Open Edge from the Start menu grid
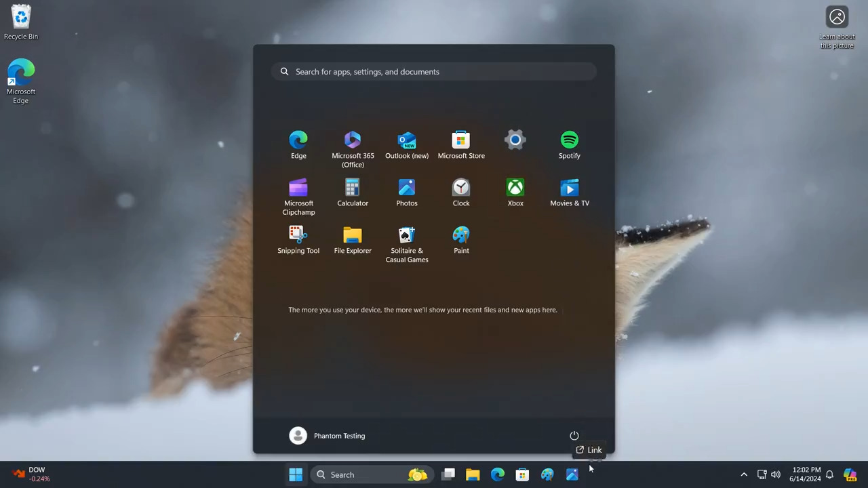This screenshot has height=488, width=868. tap(298, 146)
